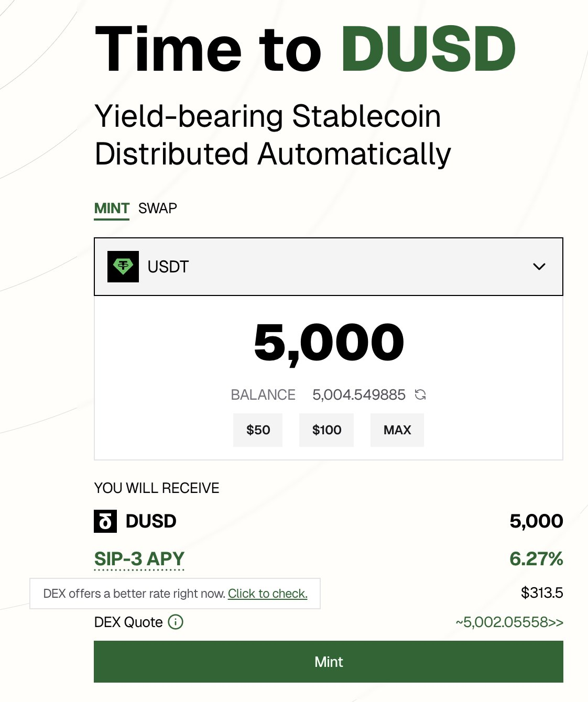Expand the USDT dropdown chevron

tap(539, 267)
